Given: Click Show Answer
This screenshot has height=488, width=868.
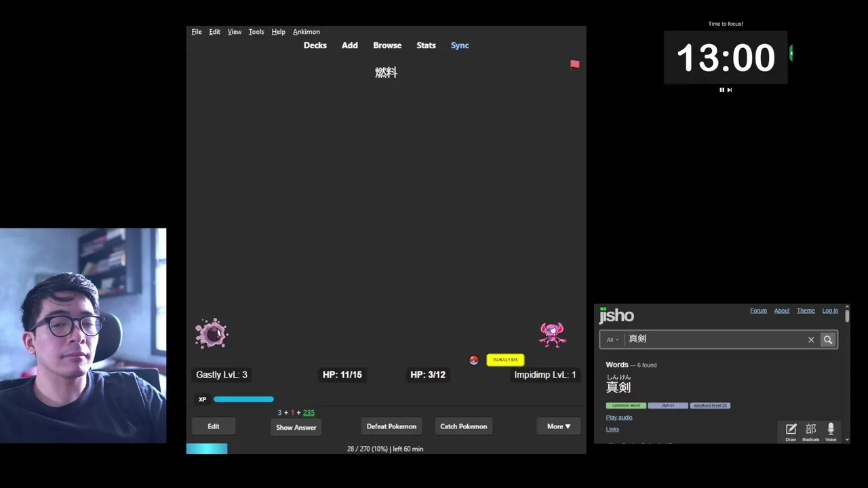Looking at the screenshot, I should [x=296, y=428].
